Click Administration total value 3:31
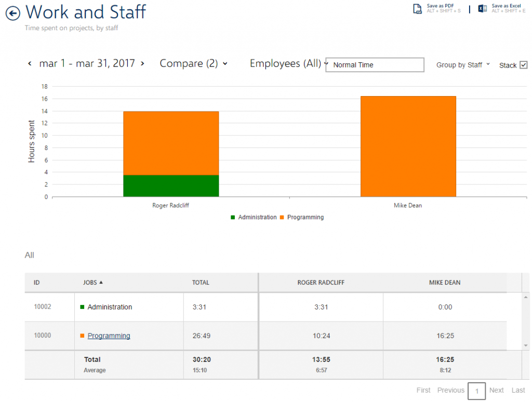 click(x=199, y=307)
